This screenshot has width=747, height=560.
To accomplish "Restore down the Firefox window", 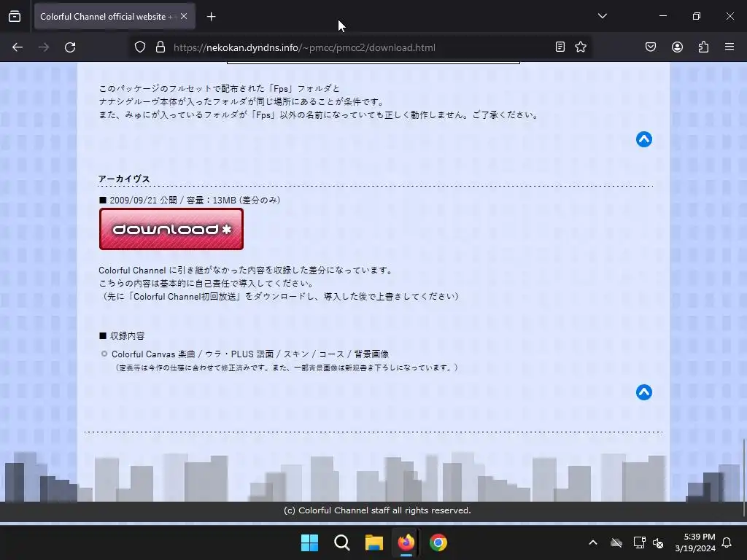I will click(x=697, y=16).
